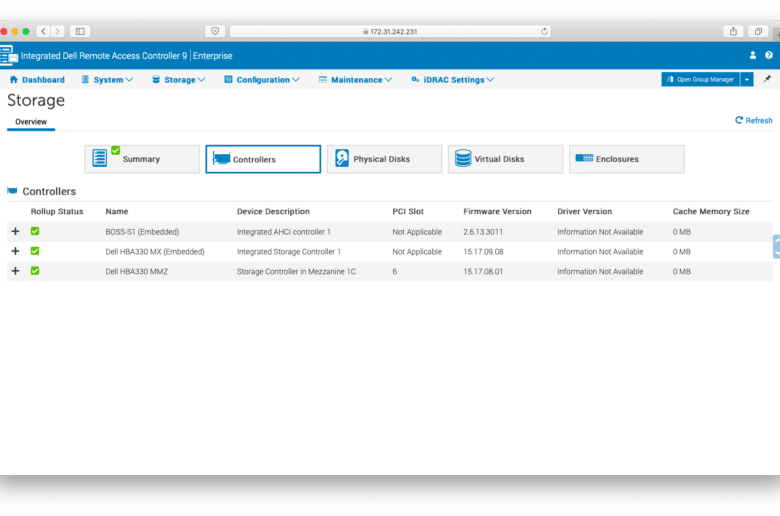Image resolution: width=780 pixels, height=516 pixels.
Task: Click Integrated Storage Controller 1 description
Action: click(289, 252)
